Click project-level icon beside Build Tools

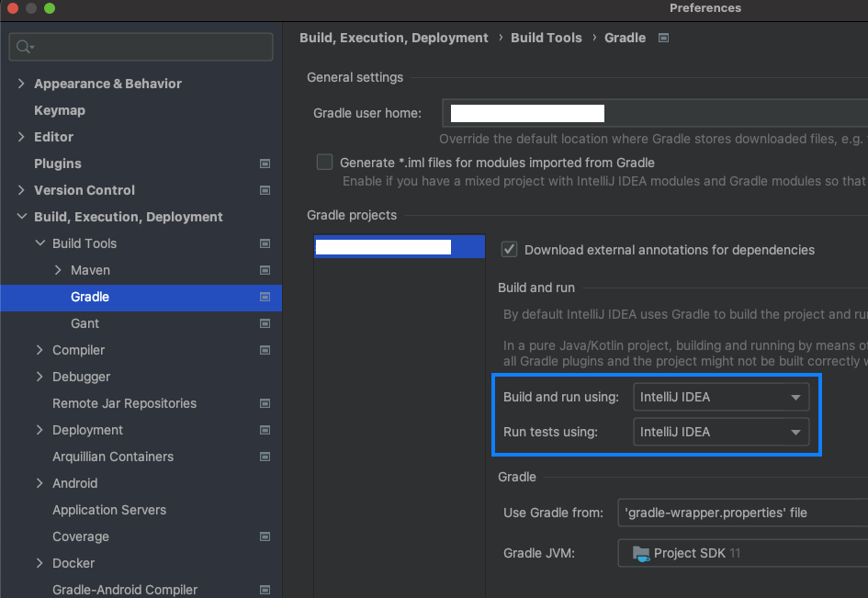click(x=265, y=243)
